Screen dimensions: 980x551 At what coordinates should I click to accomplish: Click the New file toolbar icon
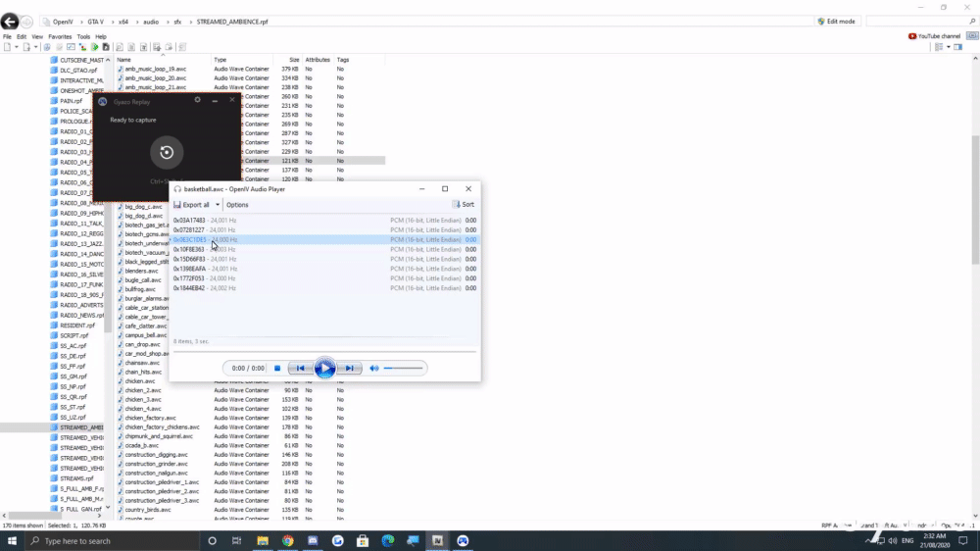8,47
